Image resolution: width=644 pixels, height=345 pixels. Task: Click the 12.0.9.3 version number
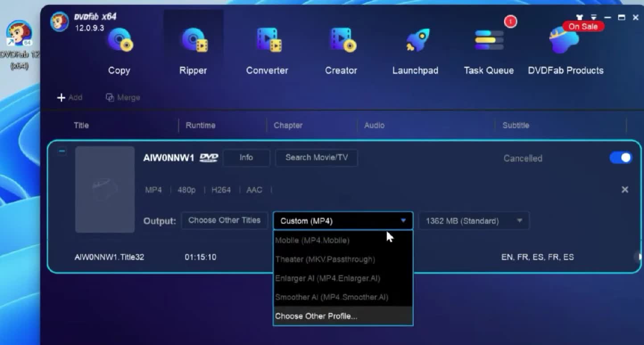(x=89, y=28)
